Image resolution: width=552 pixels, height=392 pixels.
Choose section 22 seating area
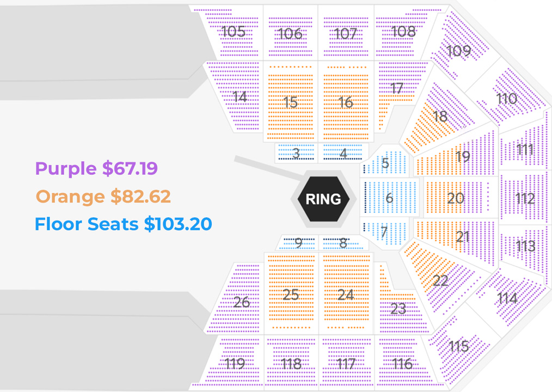click(440, 280)
